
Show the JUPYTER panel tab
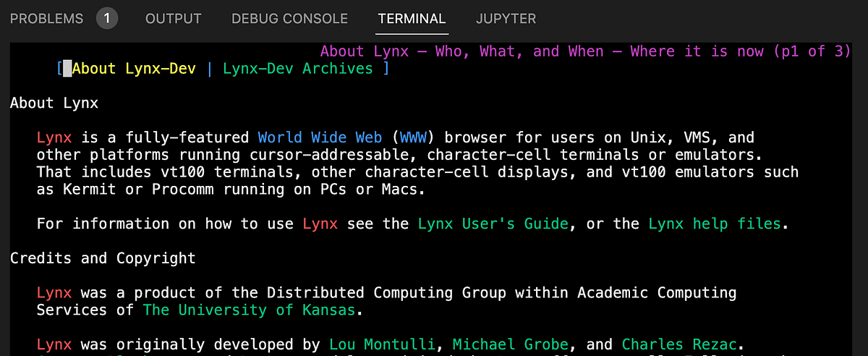click(x=506, y=19)
